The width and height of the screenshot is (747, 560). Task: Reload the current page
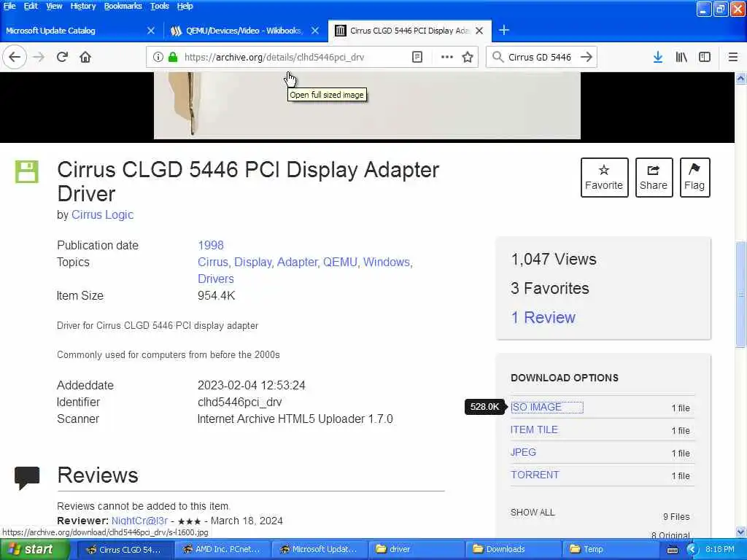pos(62,57)
